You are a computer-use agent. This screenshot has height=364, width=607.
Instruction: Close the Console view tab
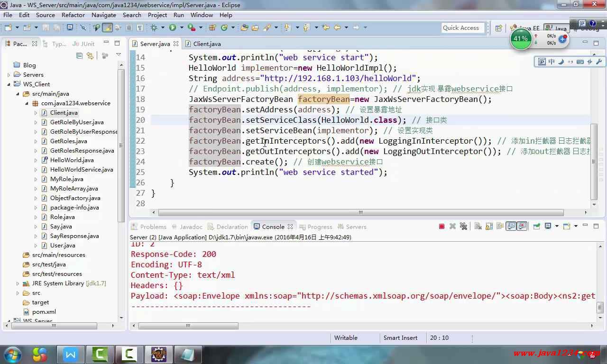point(290,227)
